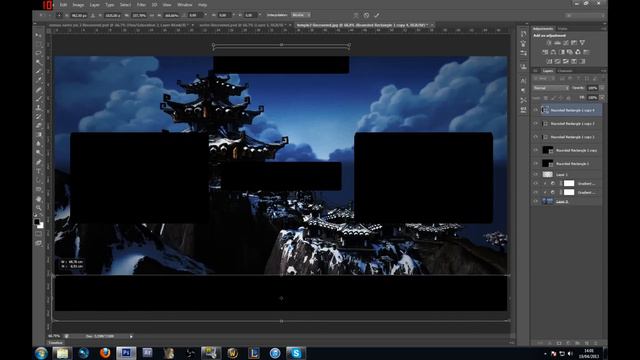The width and height of the screenshot is (640, 360).
Task: Toggle warp mode icon in options bar
Action: (x=356, y=15)
